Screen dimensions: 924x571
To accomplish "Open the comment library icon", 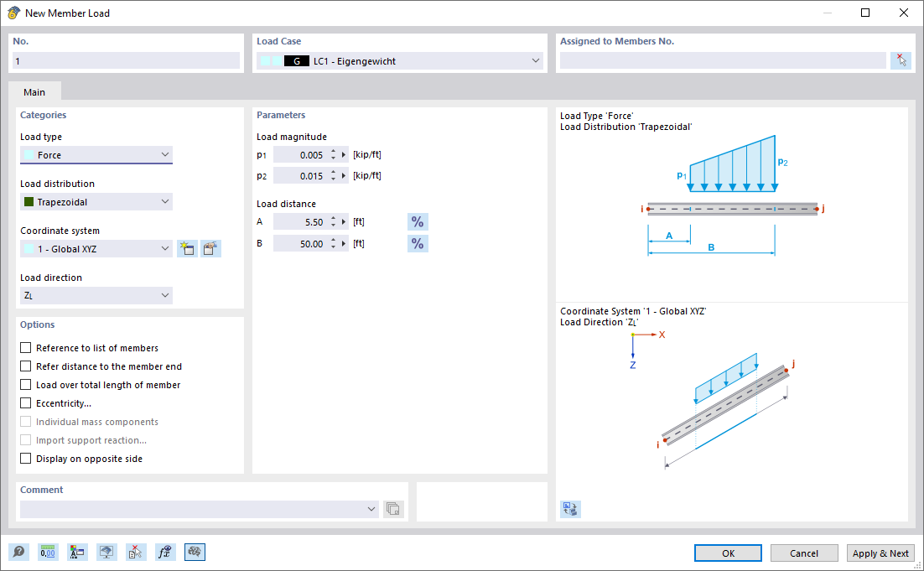I will click(x=393, y=509).
